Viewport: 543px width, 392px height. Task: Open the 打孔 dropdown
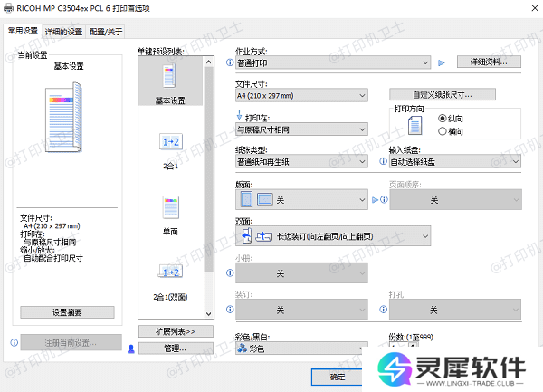point(455,310)
